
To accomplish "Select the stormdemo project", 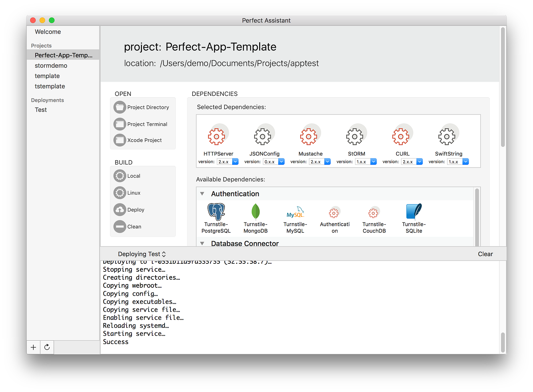I will pos(63,66).
